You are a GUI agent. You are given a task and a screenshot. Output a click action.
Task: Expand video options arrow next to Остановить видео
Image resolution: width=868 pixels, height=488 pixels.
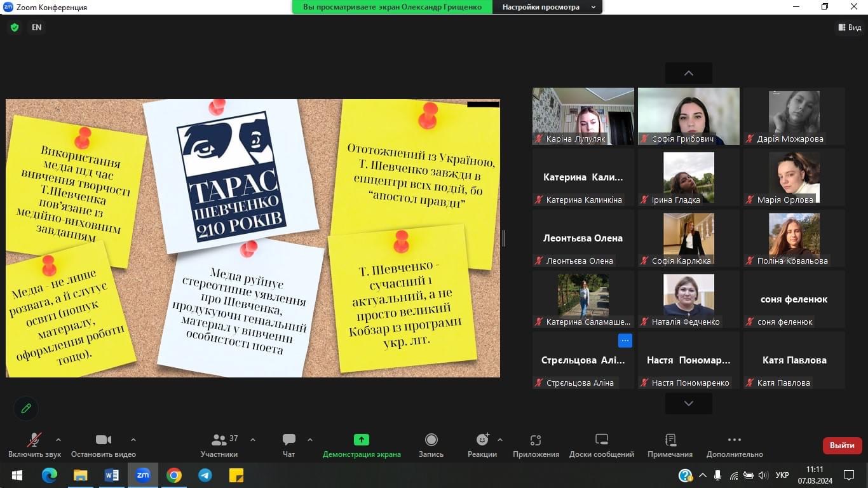pyautogui.click(x=133, y=440)
